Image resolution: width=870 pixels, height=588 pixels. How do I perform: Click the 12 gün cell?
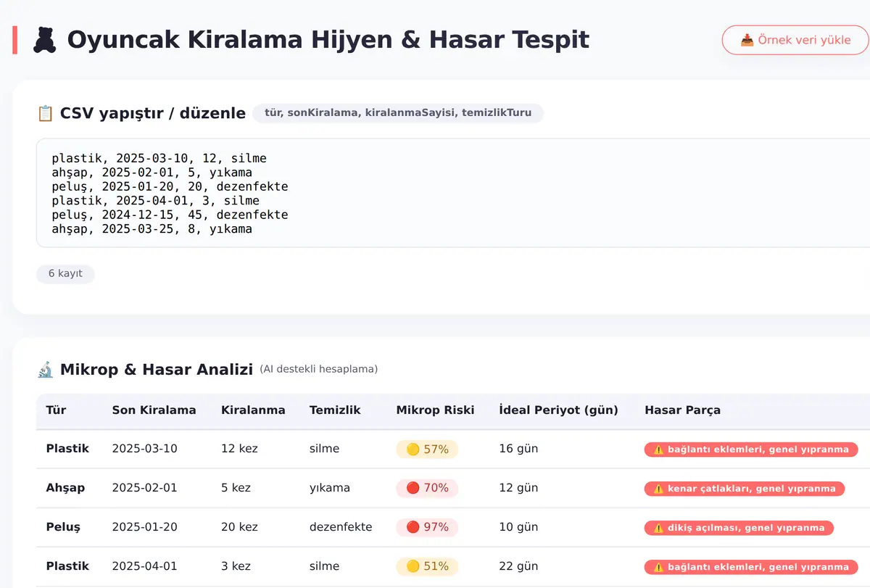[x=518, y=488]
